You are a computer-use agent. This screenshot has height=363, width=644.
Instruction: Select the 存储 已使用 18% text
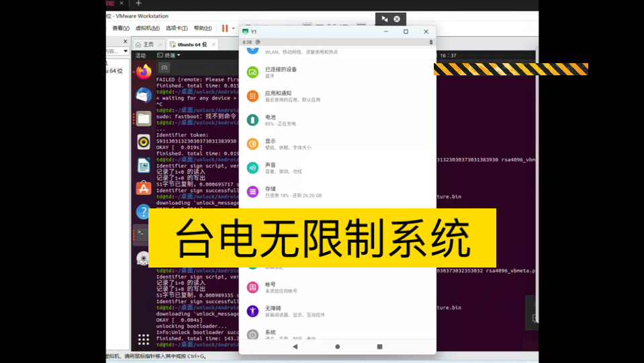click(x=293, y=192)
